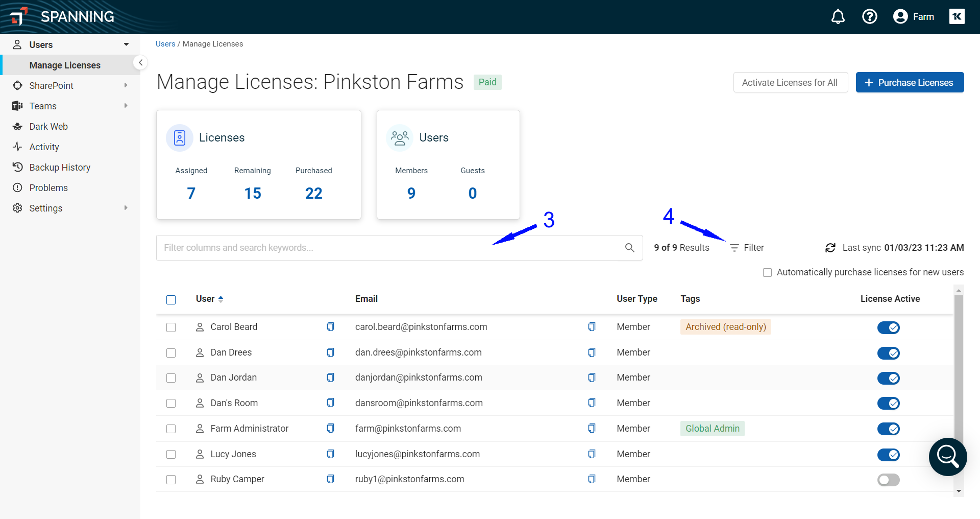This screenshot has width=980, height=519.
Task: Click the copy icon next to Carol Beard's email
Action: tap(592, 326)
